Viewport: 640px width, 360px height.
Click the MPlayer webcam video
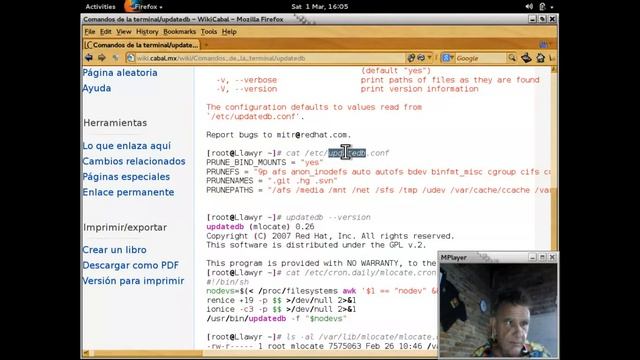click(498, 310)
